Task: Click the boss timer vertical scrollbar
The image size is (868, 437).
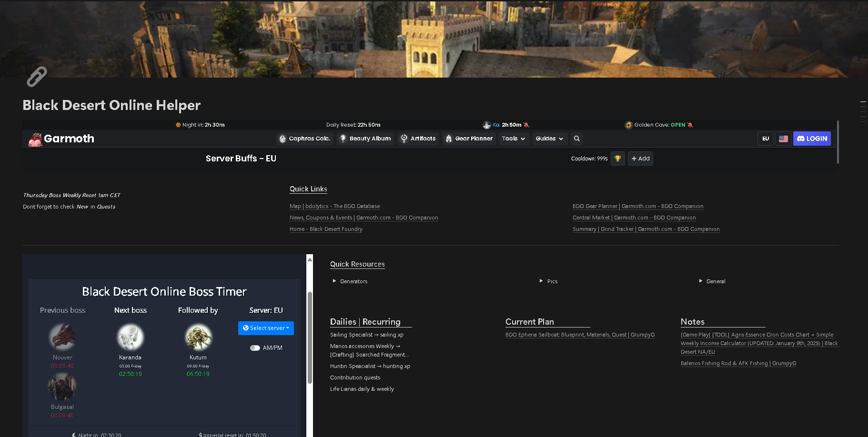Action: click(310, 337)
